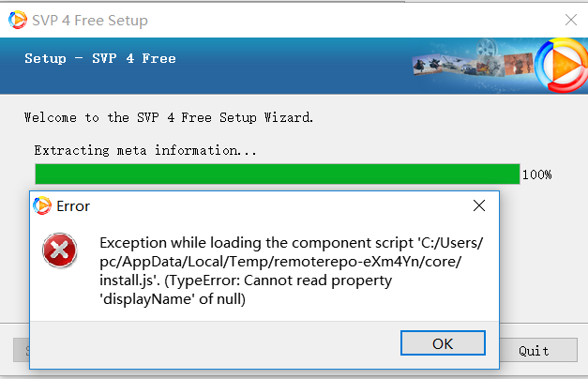Click the Quit button
The width and height of the screenshot is (588, 379).
pyautogui.click(x=534, y=351)
